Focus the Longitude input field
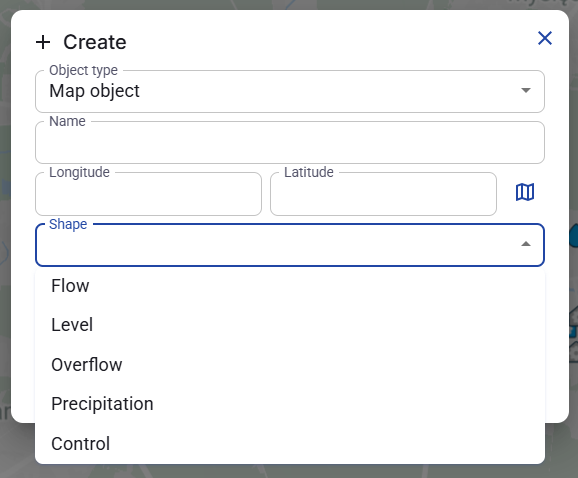 pos(149,194)
